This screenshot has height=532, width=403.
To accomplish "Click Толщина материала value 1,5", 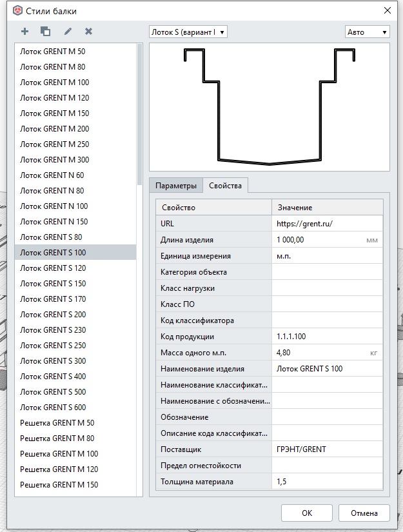I will point(327,482).
